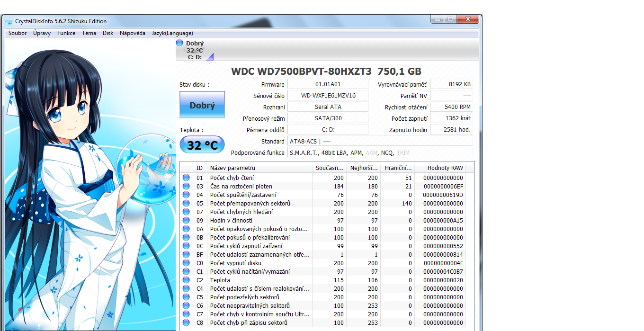The image size is (644, 331).
Task: Click threshold value 140 in row 05
Action: click(407, 203)
